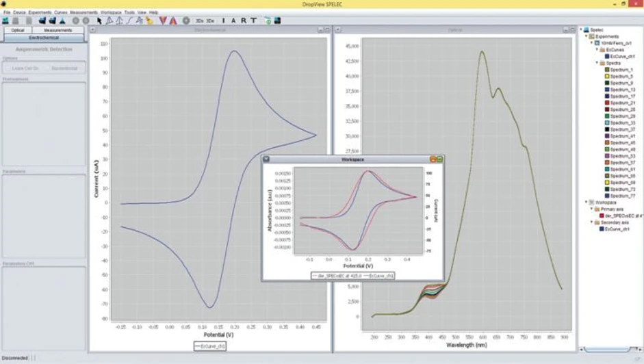Collapse the Experiments node in tree
This screenshot has width=644, height=364.
point(587,36)
